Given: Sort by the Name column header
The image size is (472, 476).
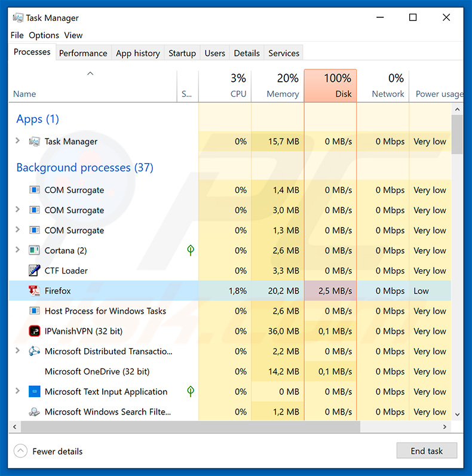Looking at the screenshot, I should [93, 86].
